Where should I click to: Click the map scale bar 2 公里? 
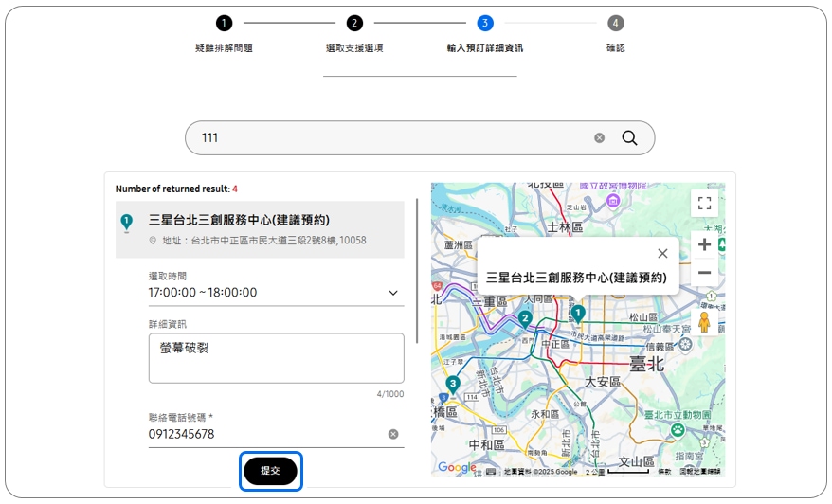pos(618,471)
